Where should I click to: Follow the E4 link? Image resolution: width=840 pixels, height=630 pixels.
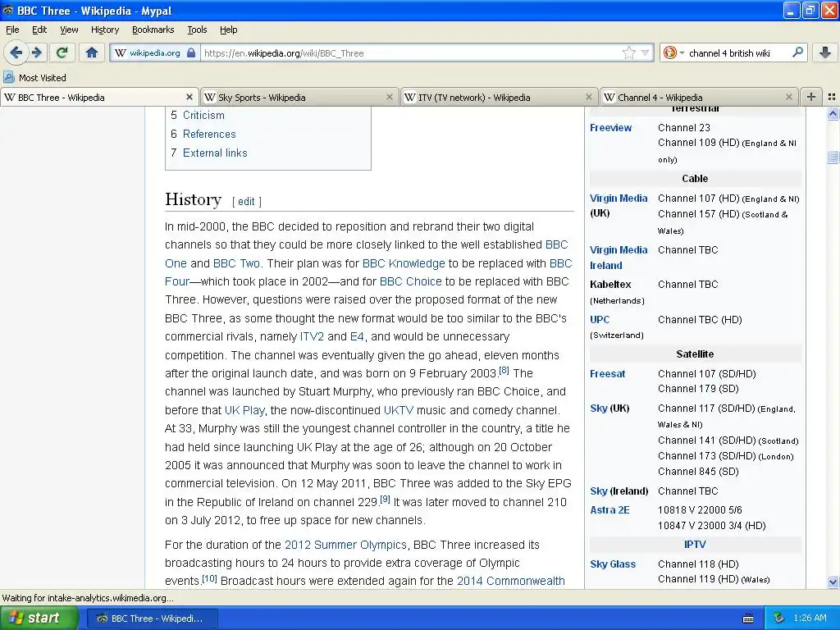point(357,336)
